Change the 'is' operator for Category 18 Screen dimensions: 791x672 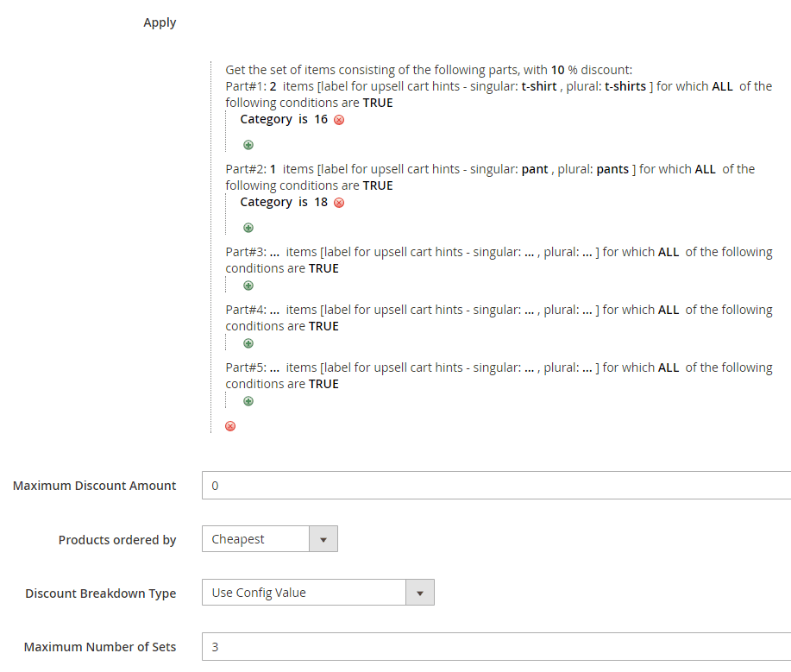[x=303, y=203]
